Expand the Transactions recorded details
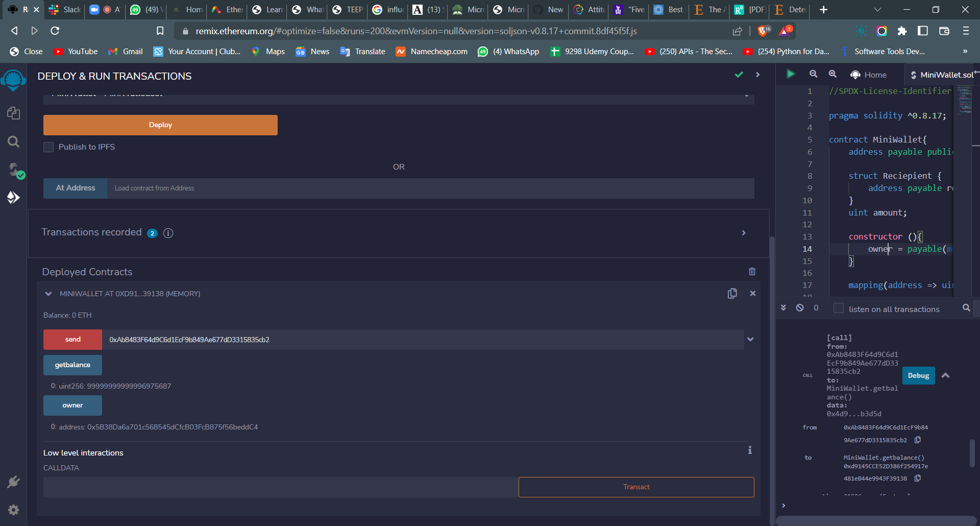The width and height of the screenshot is (980, 526). click(x=744, y=233)
